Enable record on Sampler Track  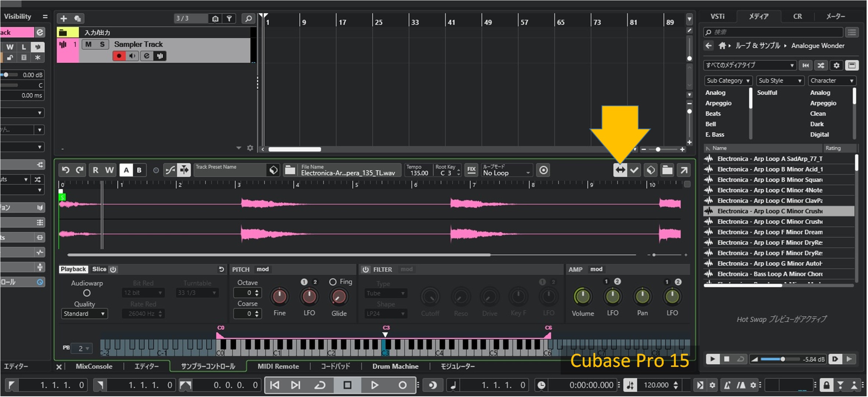click(x=119, y=56)
